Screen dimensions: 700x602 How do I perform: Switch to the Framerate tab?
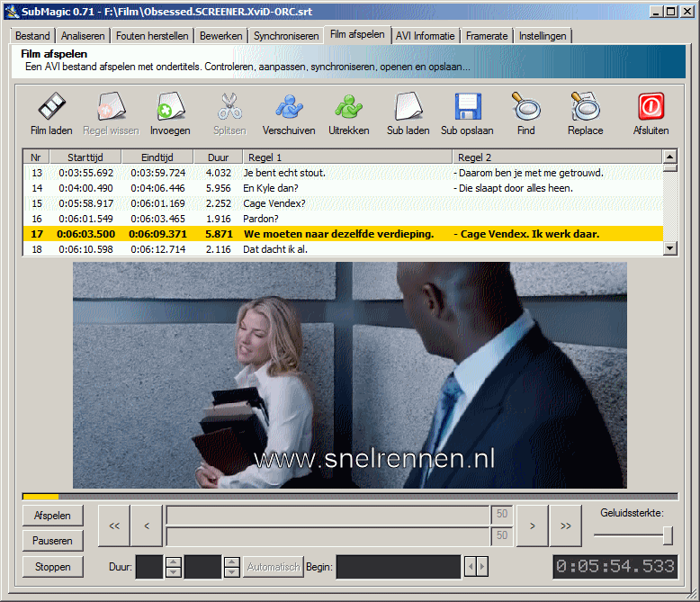(x=487, y=36)
